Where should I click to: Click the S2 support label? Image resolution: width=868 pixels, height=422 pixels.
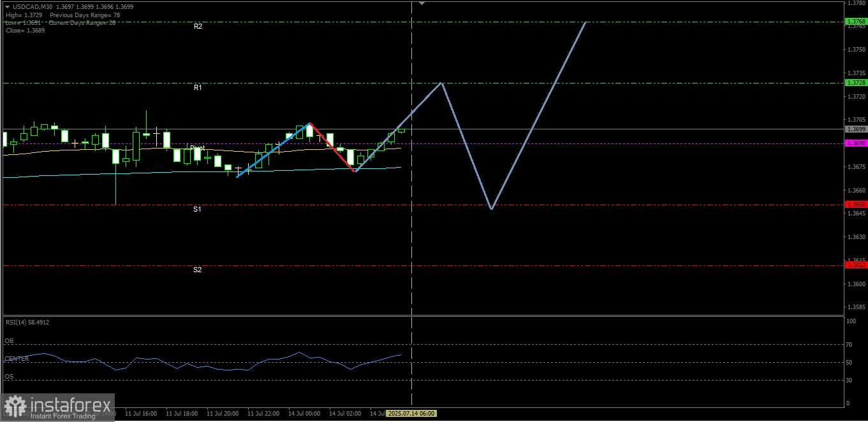coord(198,270)
